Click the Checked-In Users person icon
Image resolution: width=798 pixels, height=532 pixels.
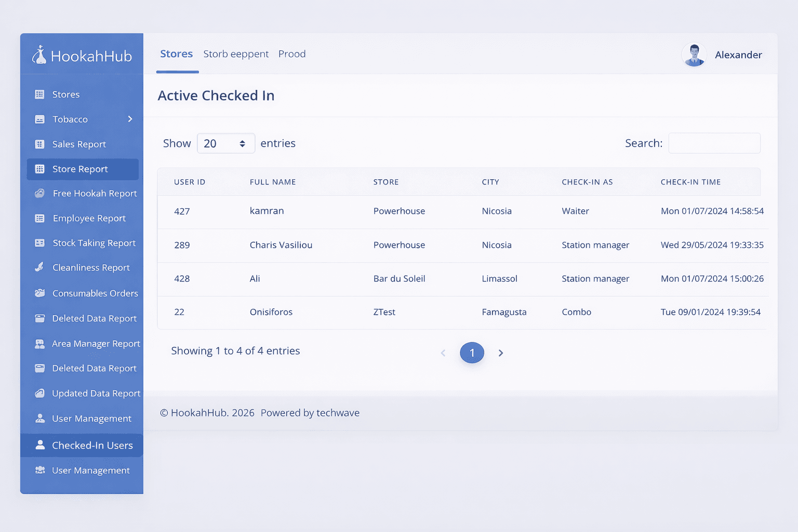click(x=40, y=445)
